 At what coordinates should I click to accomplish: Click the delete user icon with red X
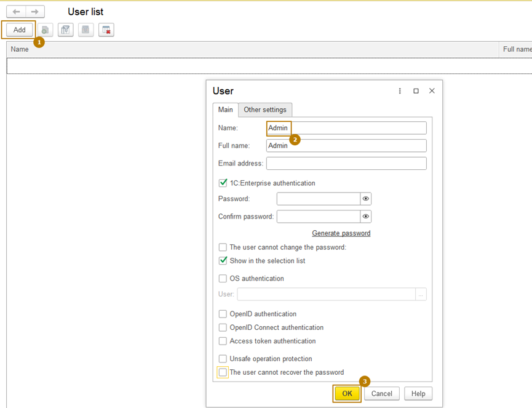point(106,30)
